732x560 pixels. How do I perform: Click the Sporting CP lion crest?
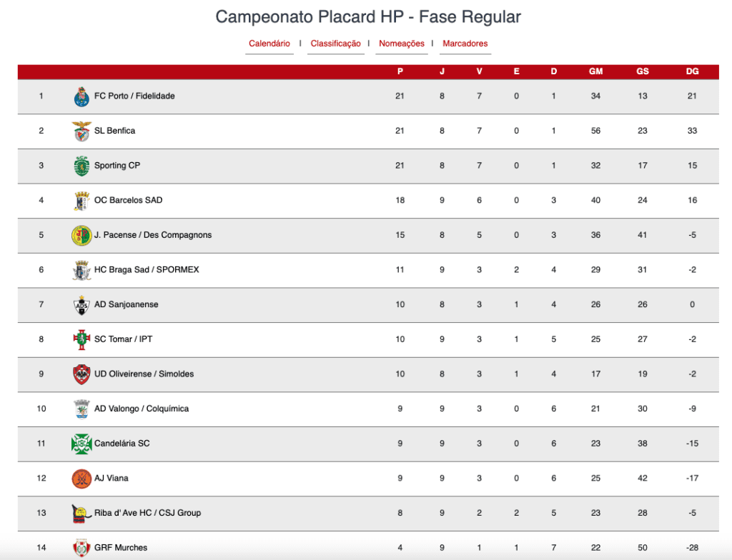tap(81, 166)
